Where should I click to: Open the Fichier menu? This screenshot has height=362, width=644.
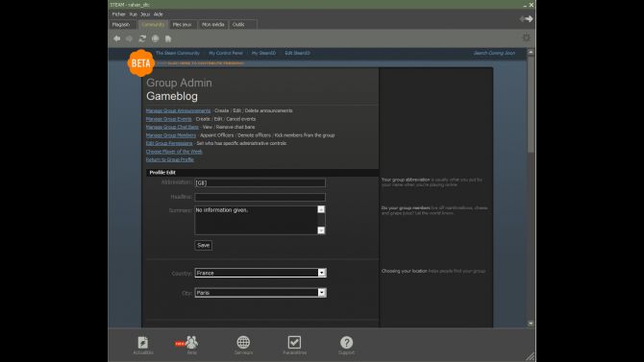(x=118, y=14)
